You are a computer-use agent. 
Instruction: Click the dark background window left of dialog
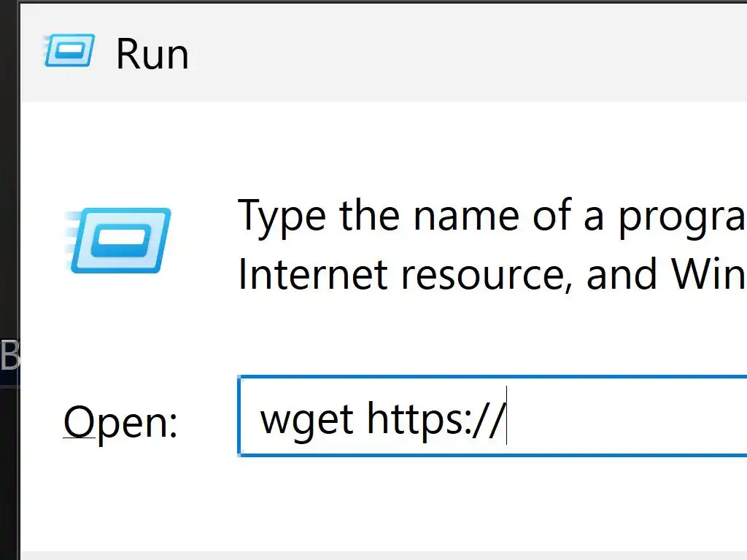[x=9, y=190]
